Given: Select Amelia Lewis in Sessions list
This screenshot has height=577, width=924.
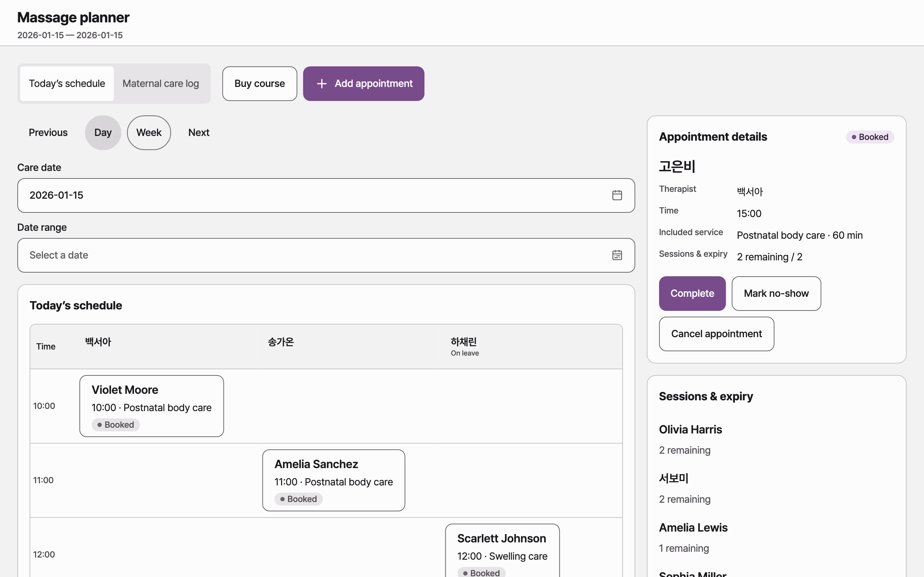Looking at the screenshot, I should click(693, 527).
